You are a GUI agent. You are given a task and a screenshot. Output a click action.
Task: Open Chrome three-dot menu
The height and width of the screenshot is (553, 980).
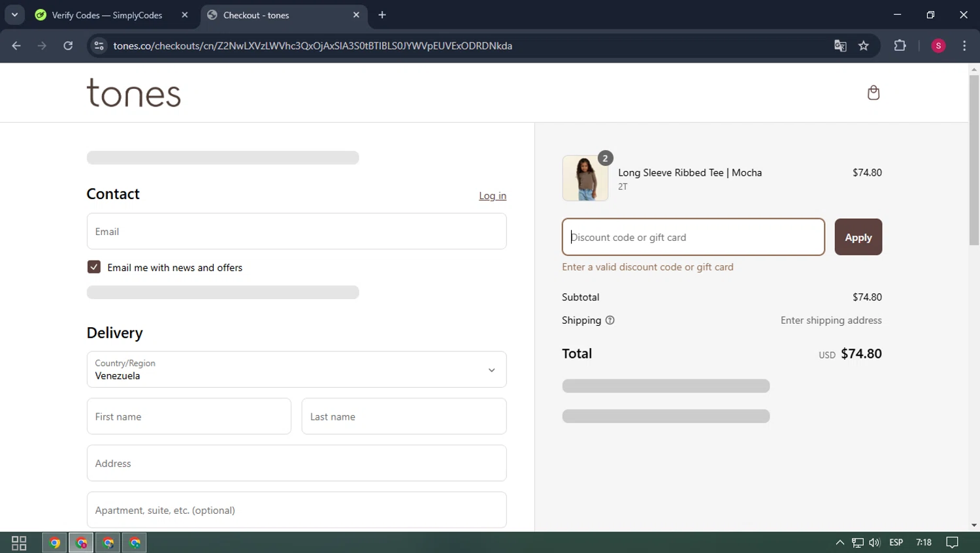click(964, 46)
